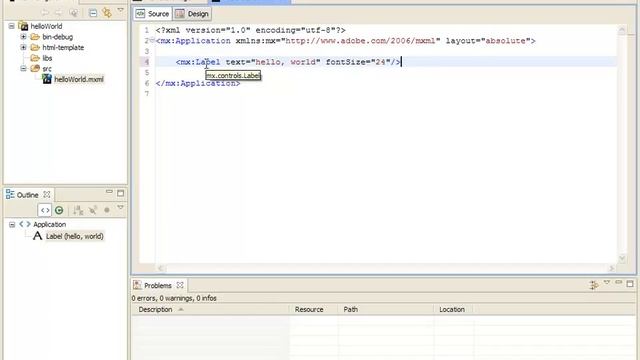Expand the html-template folder
The width and height of the screenshot is (640, 360).
pos(23,47)
